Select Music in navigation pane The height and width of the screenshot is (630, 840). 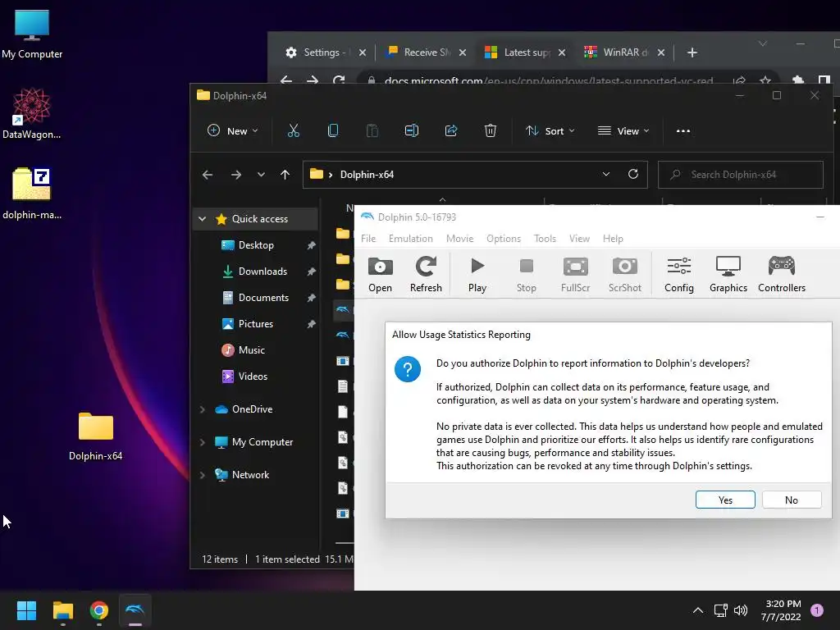coord(252,349)
